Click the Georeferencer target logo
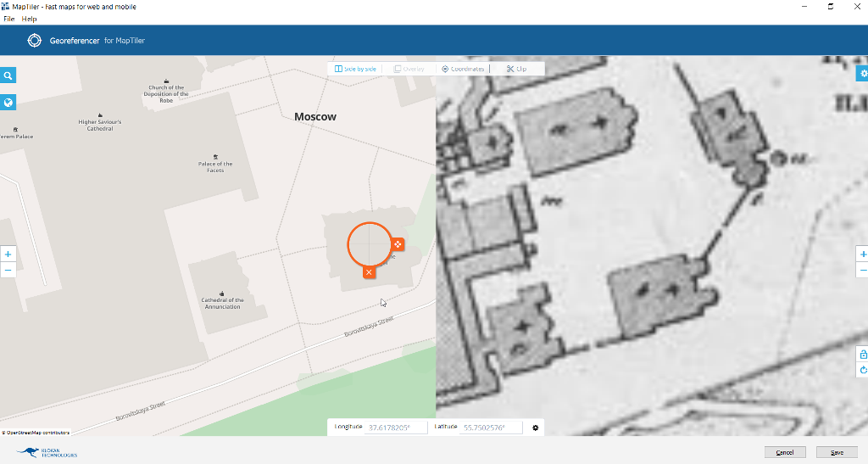The width and height of the screenshot is (868, 464). click(x=34, y=41)
